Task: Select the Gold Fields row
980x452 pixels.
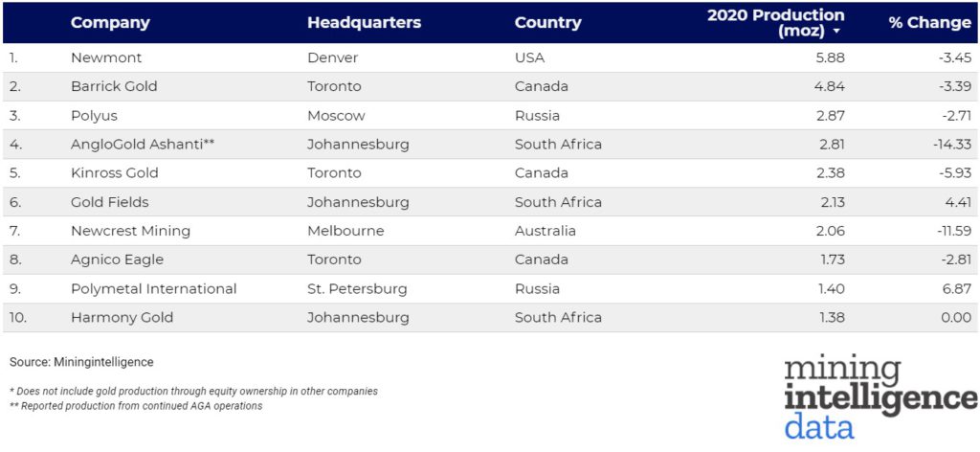Action: click(110, 202)
